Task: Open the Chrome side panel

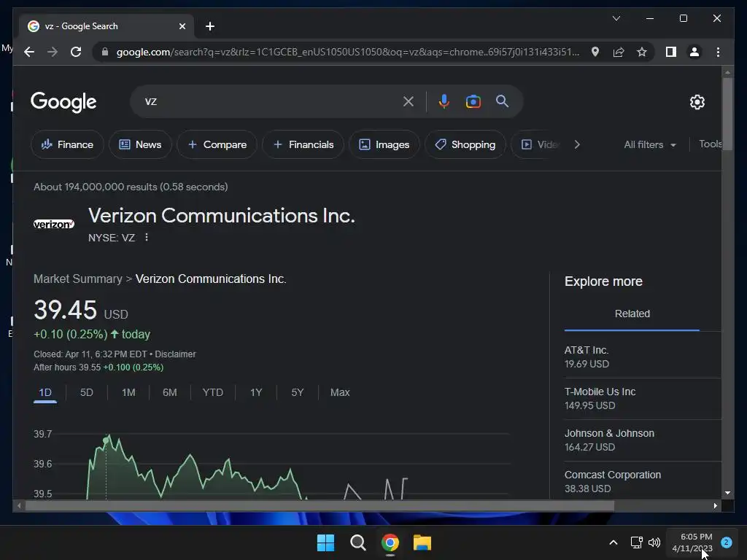Action: tap(671, 52)
